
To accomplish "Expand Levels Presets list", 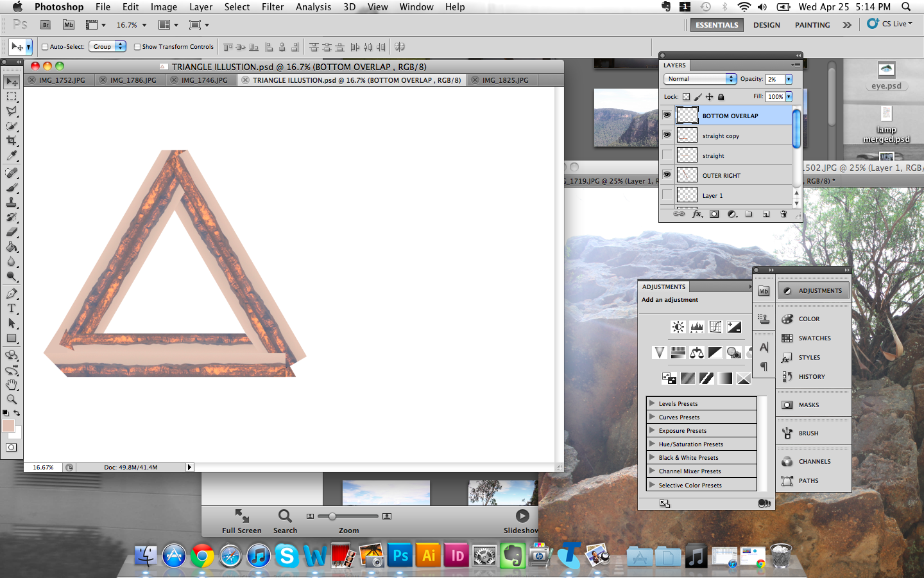I will coord(652,403).
